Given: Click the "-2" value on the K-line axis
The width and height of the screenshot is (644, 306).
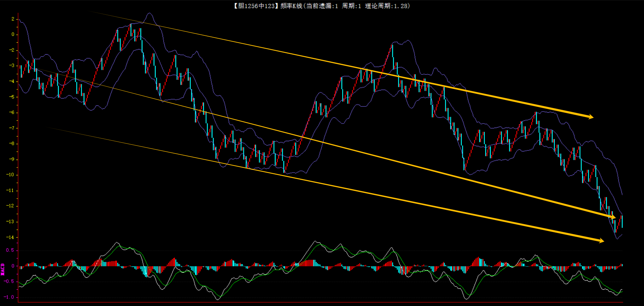Looking at the screenshot, I should 12,50.
